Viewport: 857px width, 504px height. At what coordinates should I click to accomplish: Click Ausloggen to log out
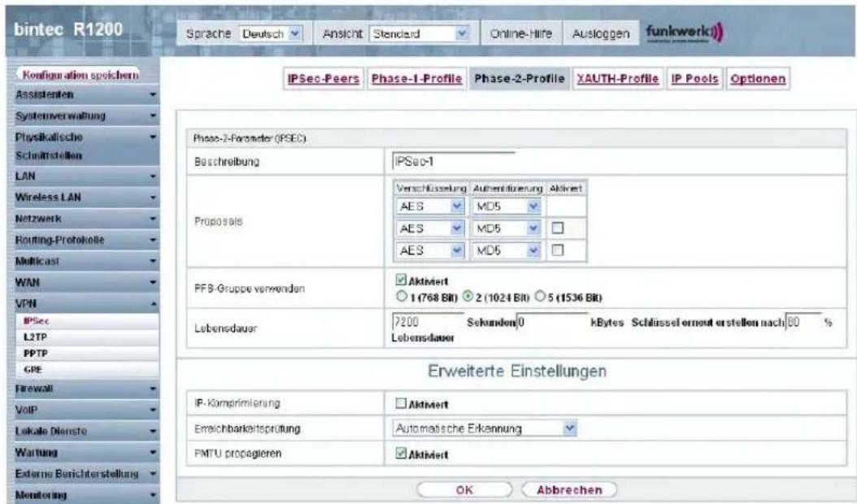tap(601, 34)
